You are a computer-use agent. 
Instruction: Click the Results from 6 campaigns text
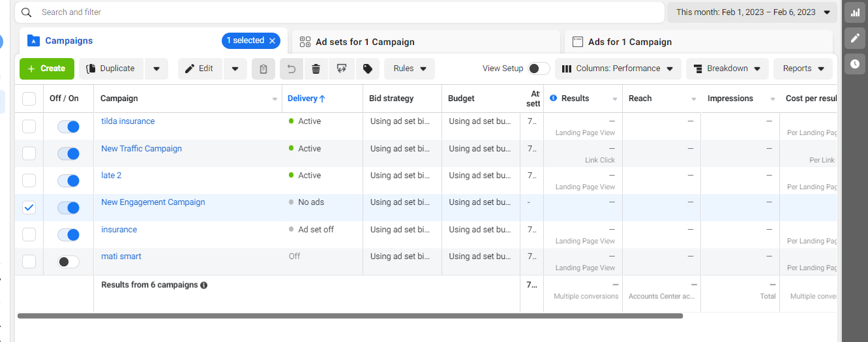click(149, 285)
